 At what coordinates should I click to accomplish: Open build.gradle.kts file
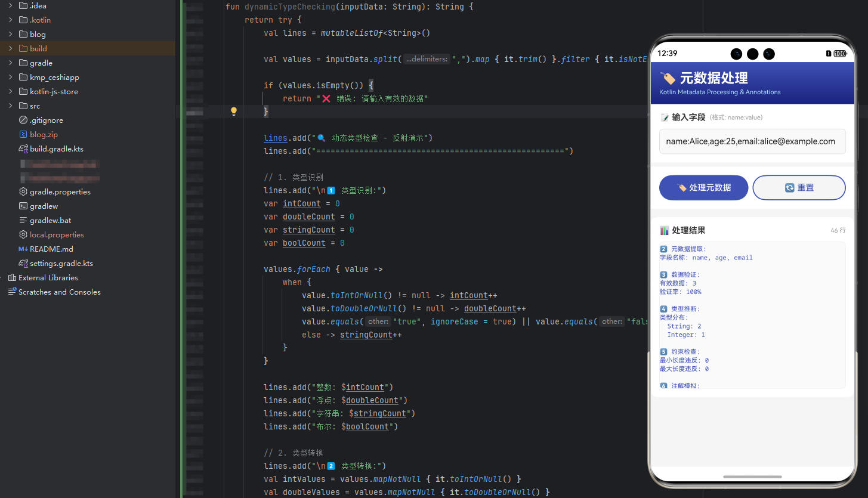point(57,149)
